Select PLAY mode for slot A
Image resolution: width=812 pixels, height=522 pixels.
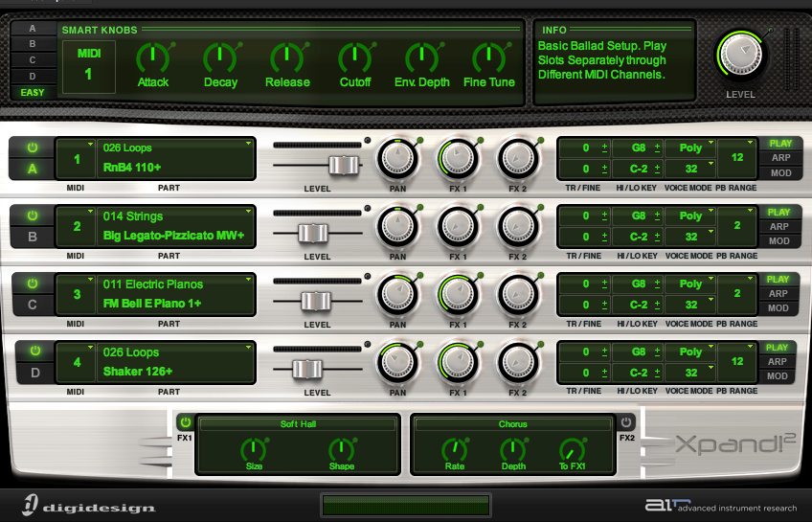tap(780, 144)
